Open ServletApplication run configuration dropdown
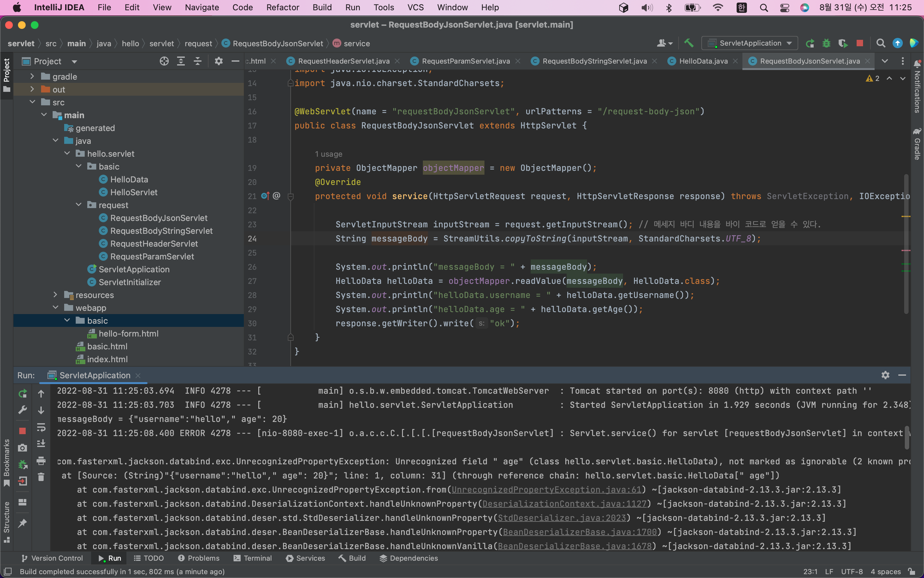Screen dimensions: 924x578 pos(749,43)
